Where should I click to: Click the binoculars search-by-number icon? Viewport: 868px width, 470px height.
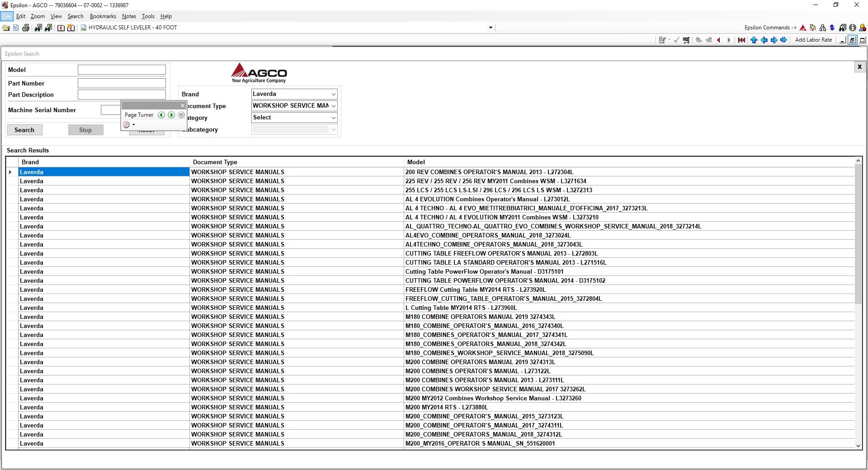point(38,28)
